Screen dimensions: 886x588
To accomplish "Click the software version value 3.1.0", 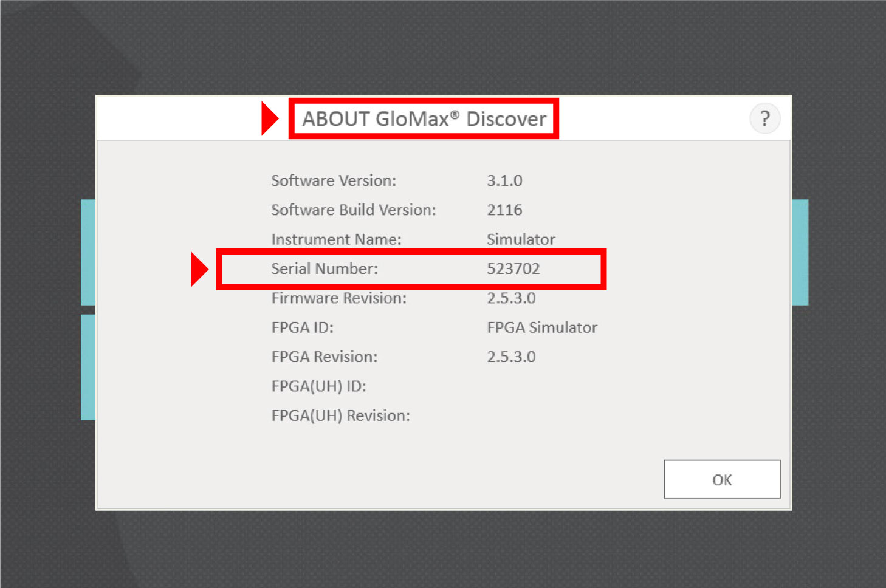I will point(504,181).
